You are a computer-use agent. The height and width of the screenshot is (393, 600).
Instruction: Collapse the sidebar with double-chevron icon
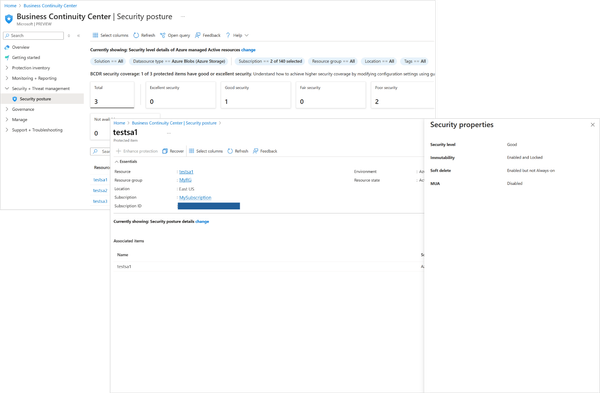(78, 36)
